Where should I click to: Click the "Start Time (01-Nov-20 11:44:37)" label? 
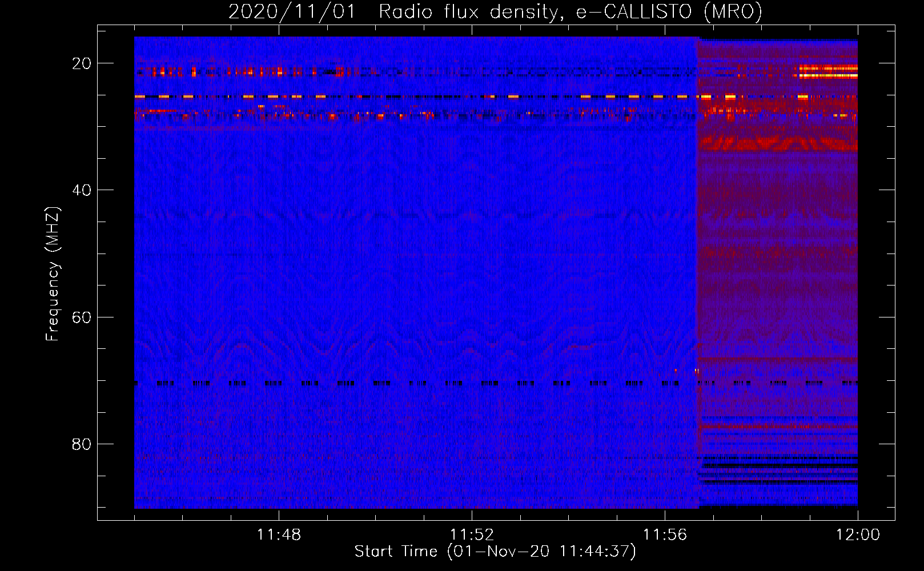495,552
